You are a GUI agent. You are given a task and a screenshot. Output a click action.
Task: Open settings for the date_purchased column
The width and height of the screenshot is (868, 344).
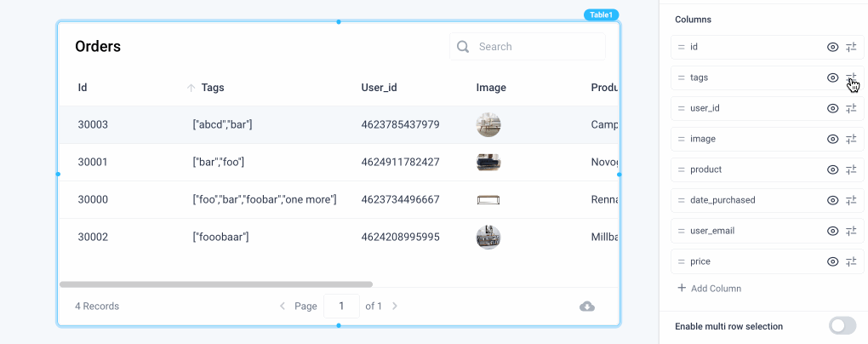851,200
